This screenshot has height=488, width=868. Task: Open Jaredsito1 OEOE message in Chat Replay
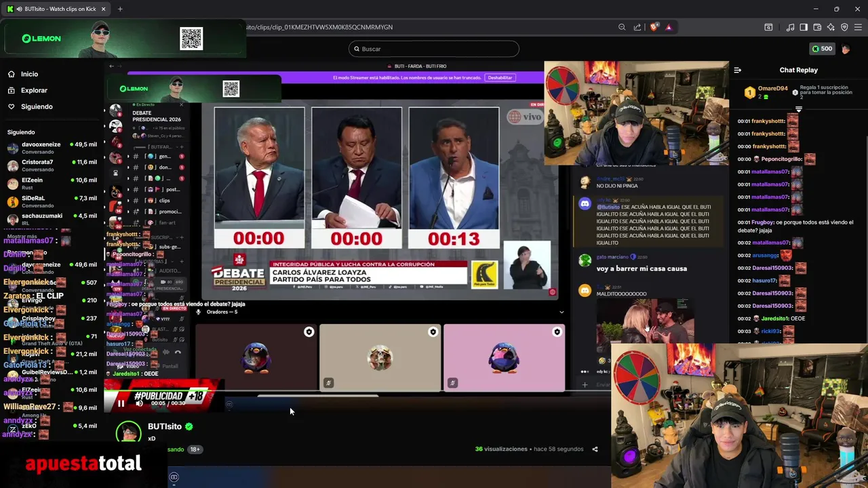point(771,319)
